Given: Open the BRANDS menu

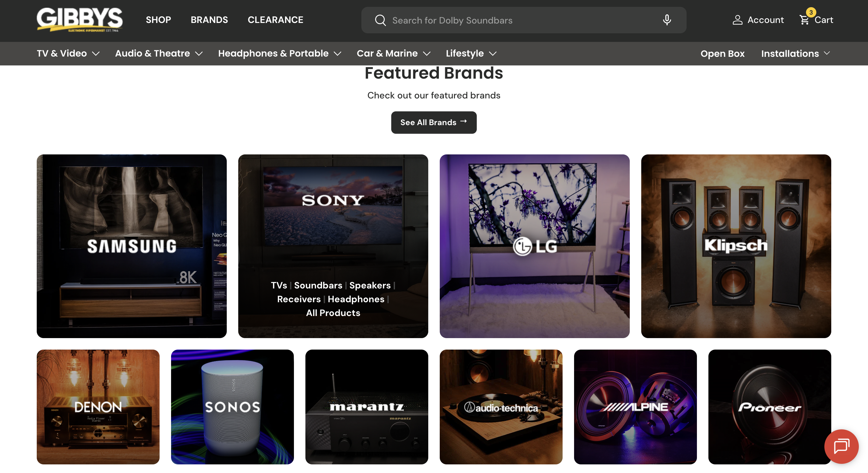Looking at the screenshot, I should tap(209, 20).
